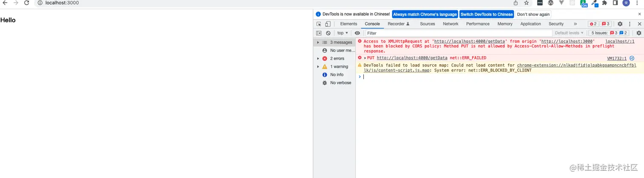The width and height of the screenshot is (644, 178).
Task: Expand the 3 messages group
Action: 318,42
